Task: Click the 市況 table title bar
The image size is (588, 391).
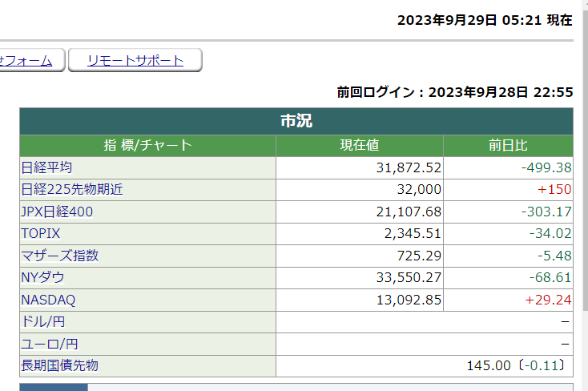Action: point(296,122)
